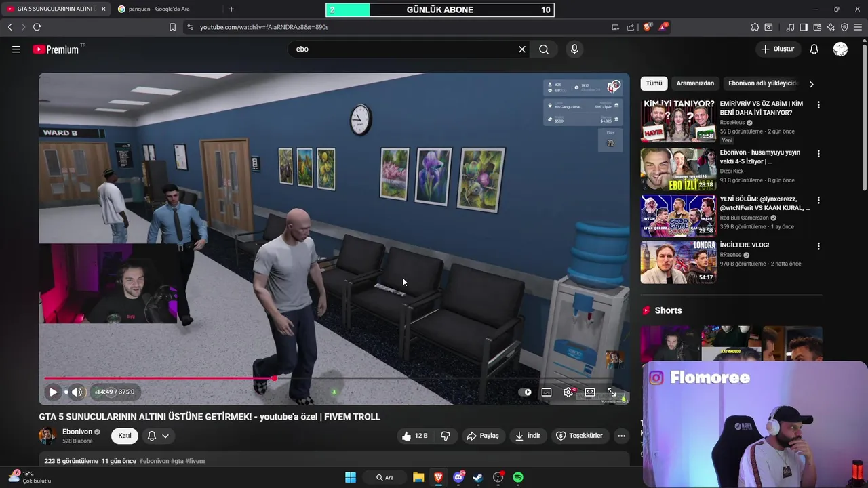Viewport: 868px width, 488px height.
Task: Select the Tümü filter chip
Action: pyautogui.click(x=654, y=83)
